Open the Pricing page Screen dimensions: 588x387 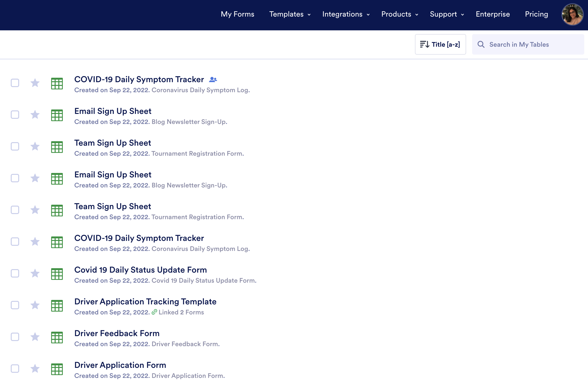tap(536, 14)
